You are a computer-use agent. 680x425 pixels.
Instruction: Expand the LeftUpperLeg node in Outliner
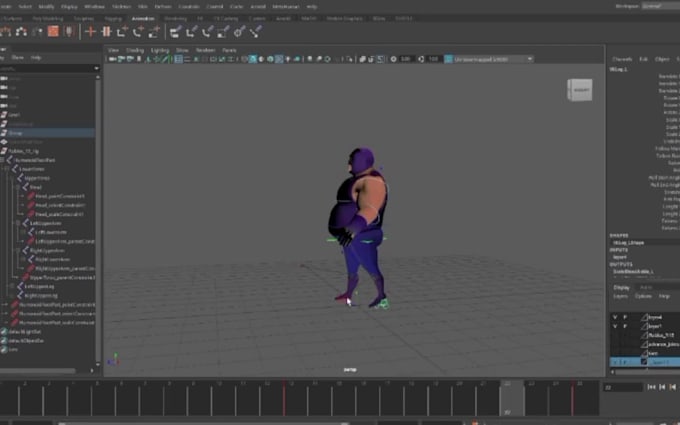tap(13, 287)
